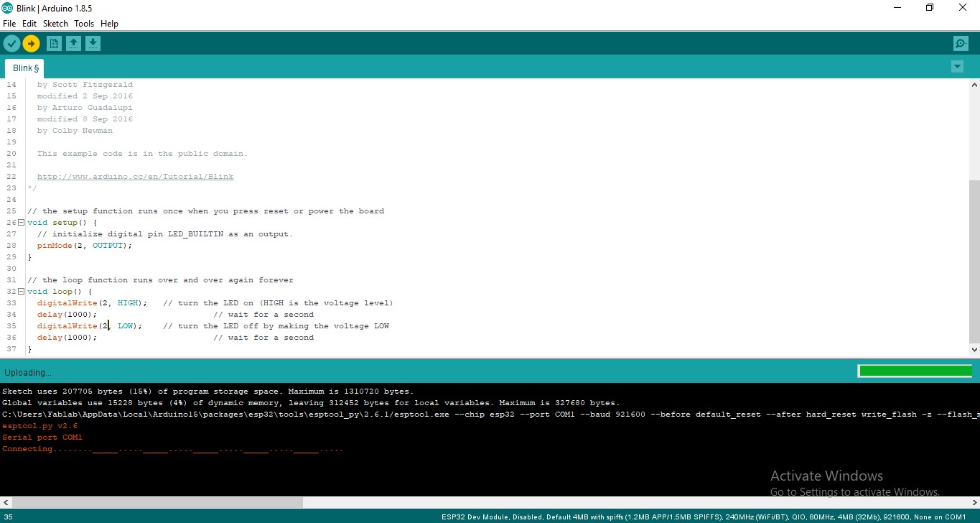Click the first delay(1000) call
This screenshot has width=980, height=523.
point(67,315)
